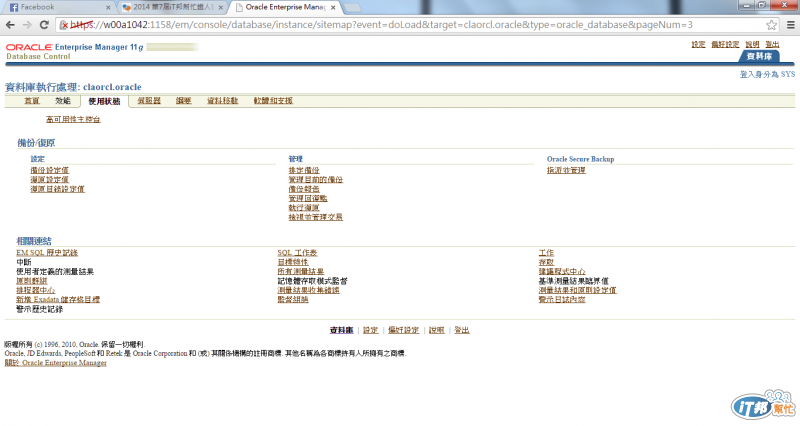Open the 工作 link

(x=546, y=253)
